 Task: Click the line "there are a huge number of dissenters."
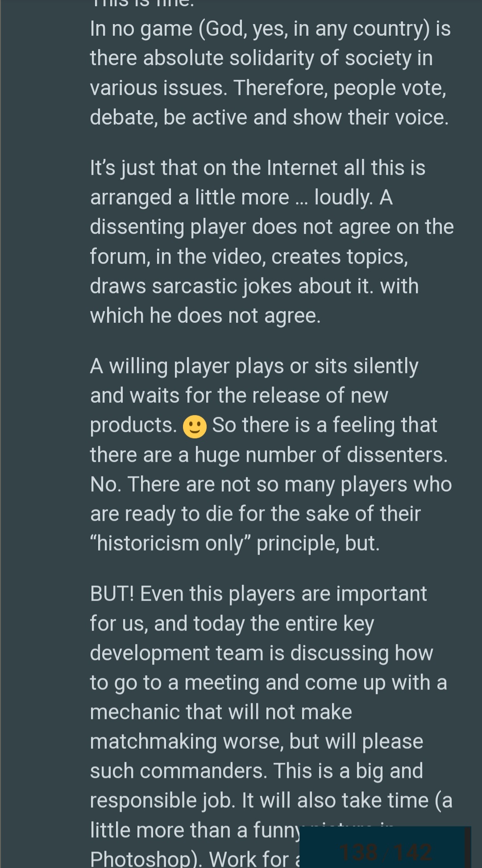(x=269, y=455)
